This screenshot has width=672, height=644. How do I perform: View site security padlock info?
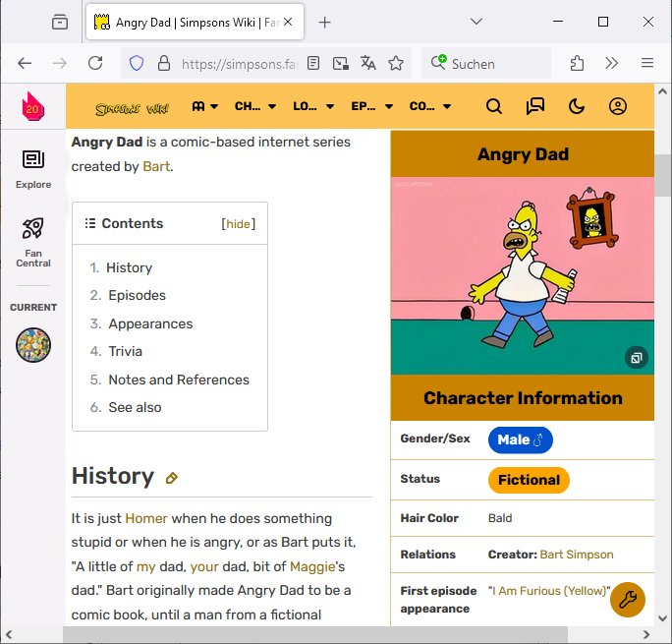(x=164, y=64)
